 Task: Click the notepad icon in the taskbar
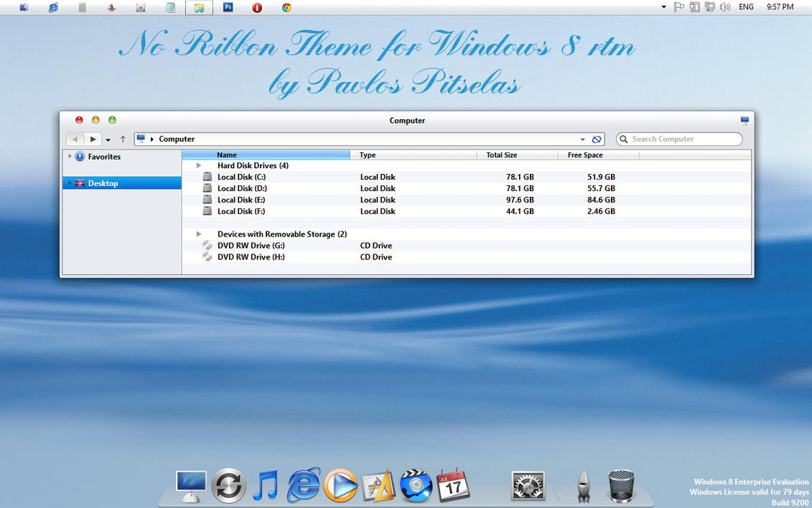point(169,7)
